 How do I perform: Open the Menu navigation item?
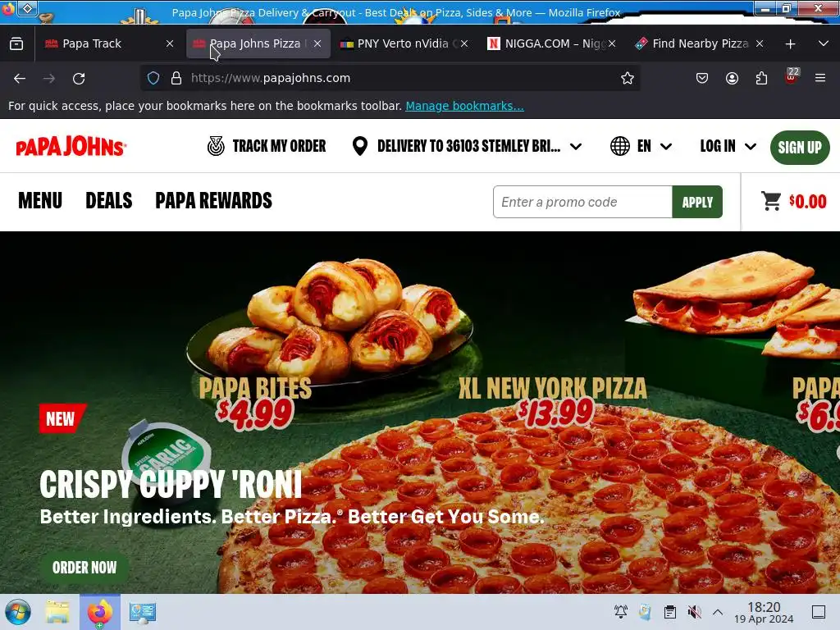point(40,201)
